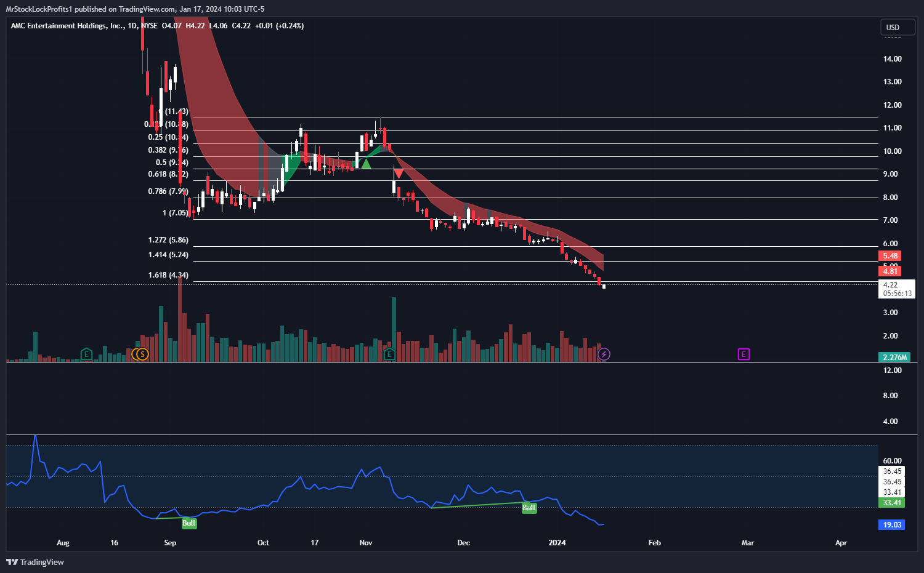This screenshot has width=924, height=573.
Task: Select the Bull divergence label near late December
Action: click(529, 508)
